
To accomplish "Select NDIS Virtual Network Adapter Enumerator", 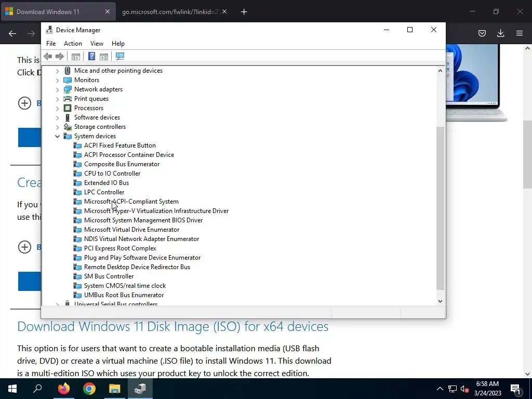I will click(x=141, y=239).
